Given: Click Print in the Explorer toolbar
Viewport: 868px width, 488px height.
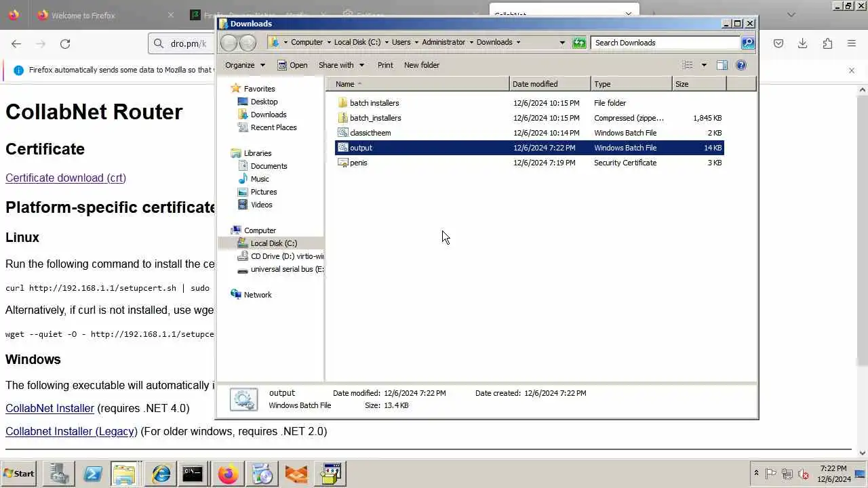Looking at the screenshot, I should [x=385, y=65].
